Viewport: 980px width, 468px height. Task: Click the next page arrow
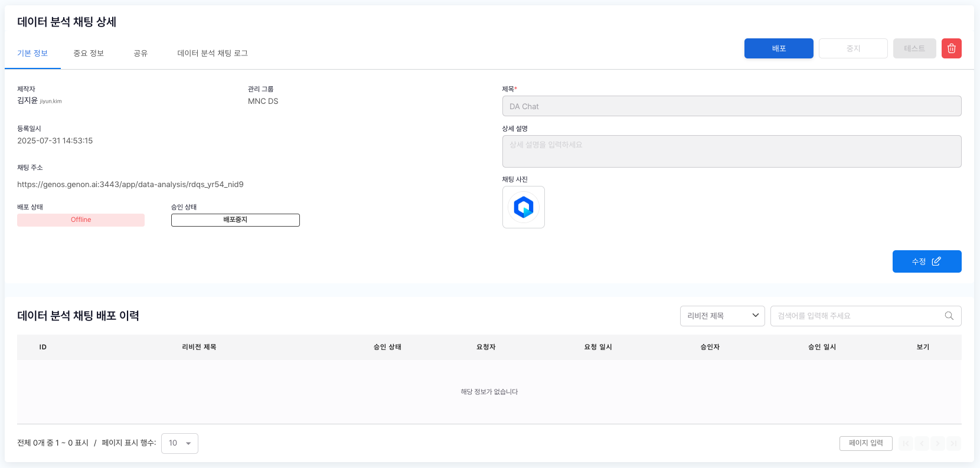[937, 443]
